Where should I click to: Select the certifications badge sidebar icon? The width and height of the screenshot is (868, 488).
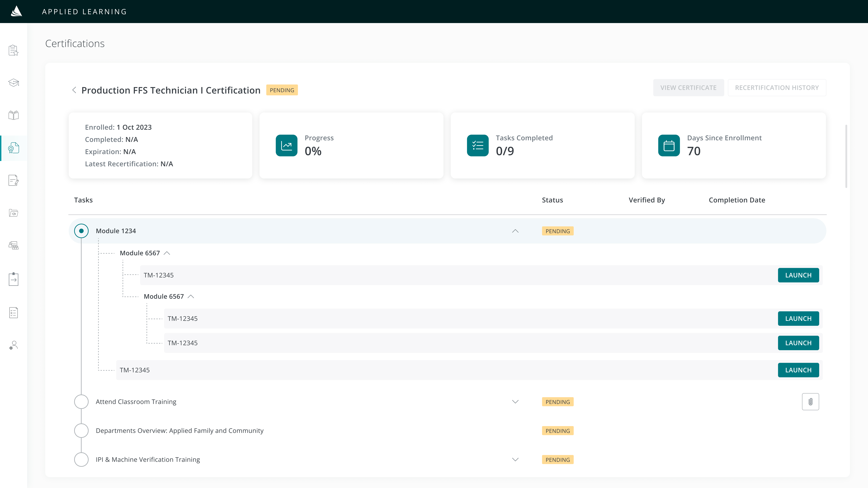coord(13,148)
